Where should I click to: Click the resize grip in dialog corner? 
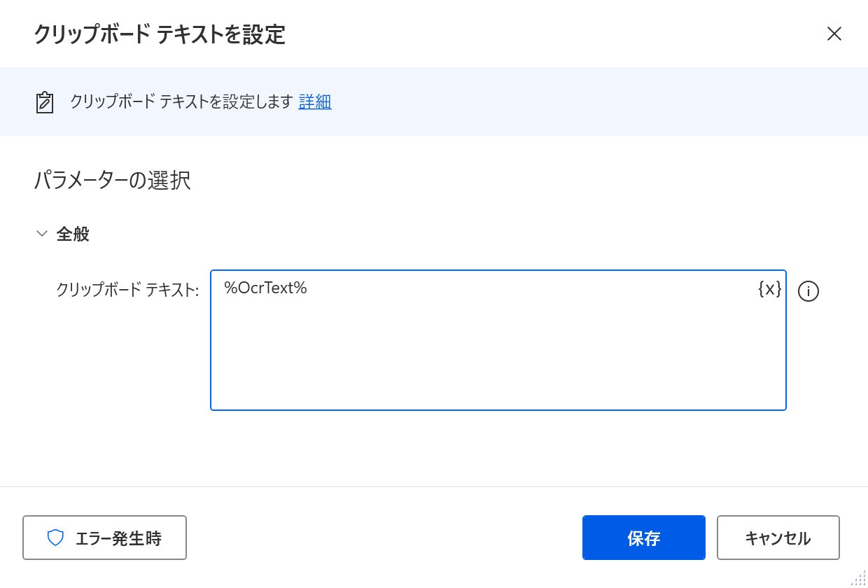click(858, 577)
